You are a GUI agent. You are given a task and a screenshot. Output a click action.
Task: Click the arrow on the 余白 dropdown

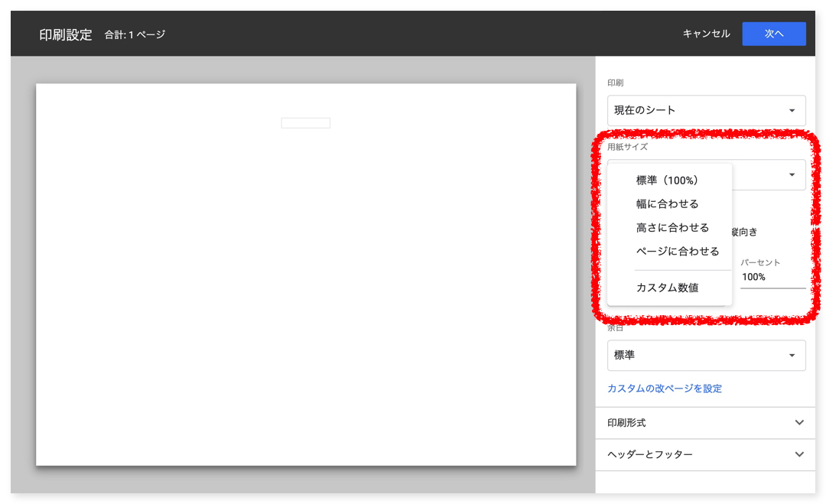792,356
